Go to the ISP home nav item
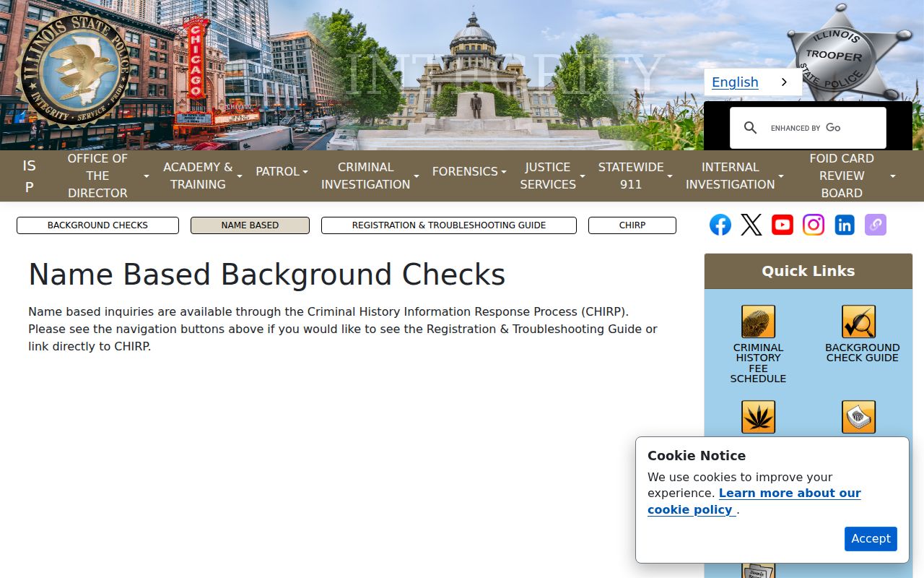The height and width of the screenshot is (578, 924). (x=29, y=176)
